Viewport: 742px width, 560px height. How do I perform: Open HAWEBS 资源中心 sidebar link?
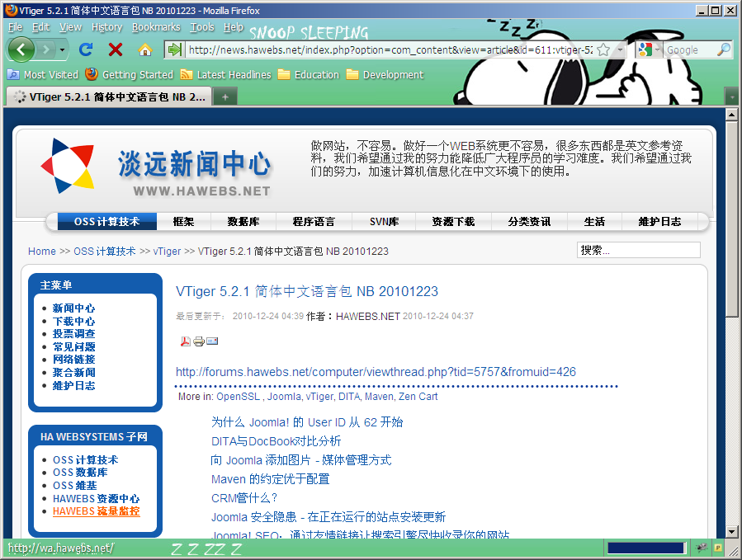click(x=96, y=498)
